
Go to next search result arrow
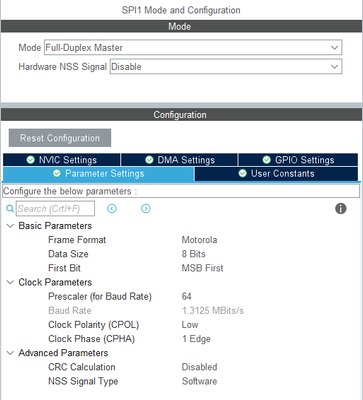(x=146, y=209)
